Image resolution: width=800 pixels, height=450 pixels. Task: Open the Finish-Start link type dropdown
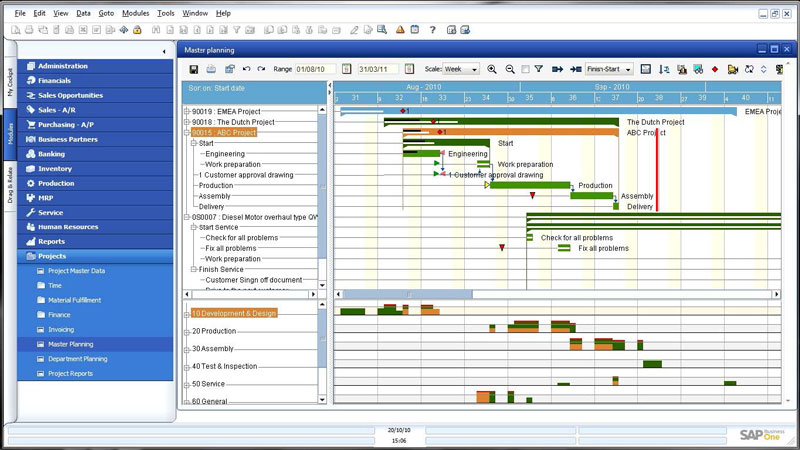pyautogui.click(x=609, y=69)
